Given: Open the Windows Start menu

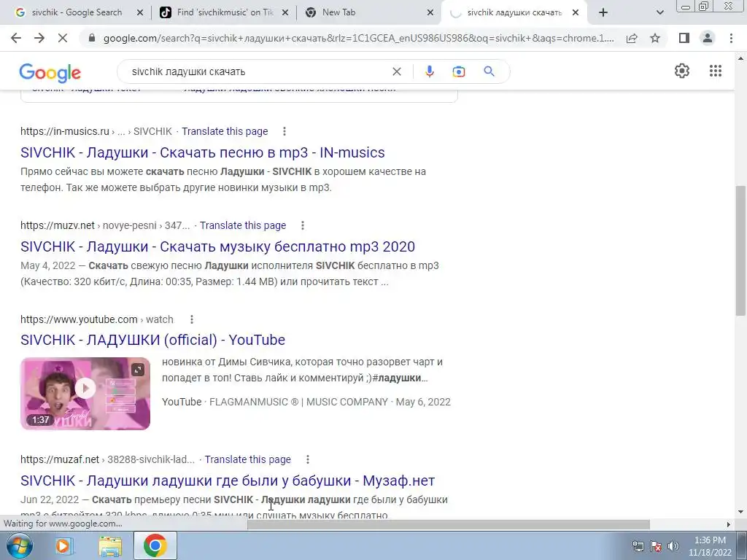Looking at the screenshot, I should click(20, 545).
